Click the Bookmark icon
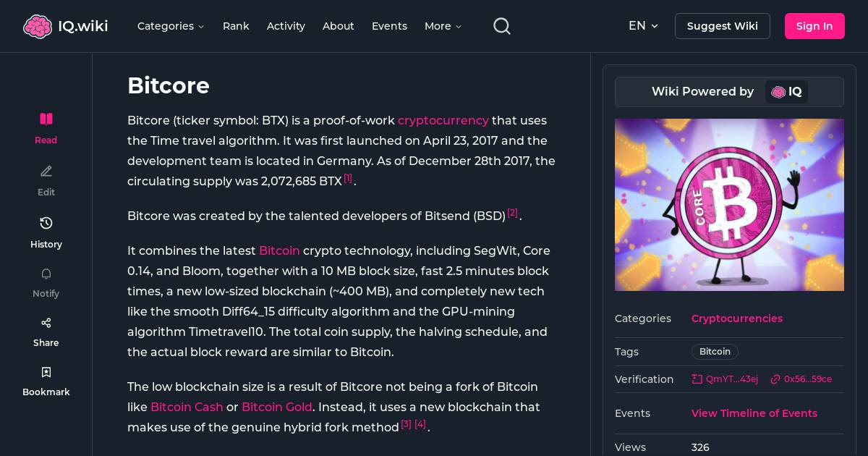Screen dimensions: 868x456 click(x=46, y=372)
